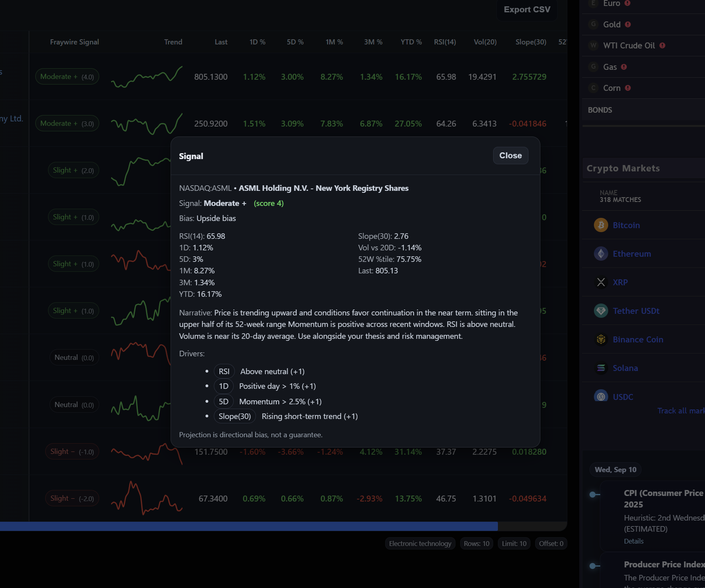The image size is (705, 588).
Task: Select the CPI event timeline marker
Action: [x=593, y=494]
